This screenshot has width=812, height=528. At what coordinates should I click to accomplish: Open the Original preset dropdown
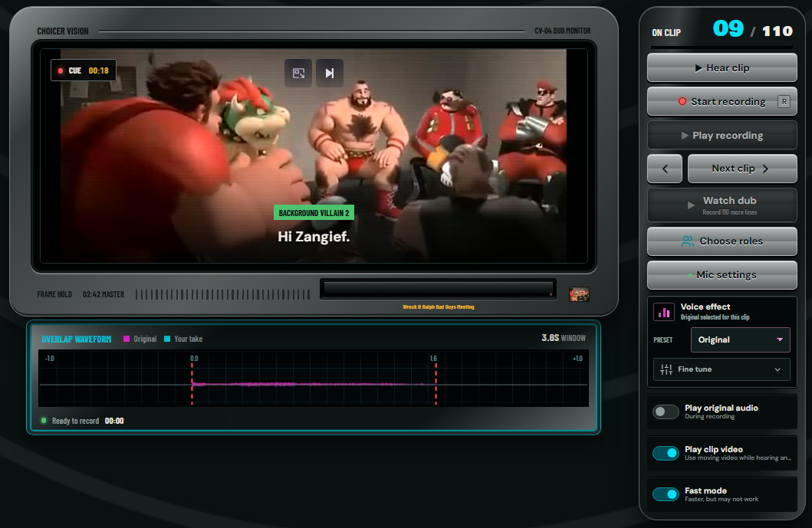(x=741, y=339)
